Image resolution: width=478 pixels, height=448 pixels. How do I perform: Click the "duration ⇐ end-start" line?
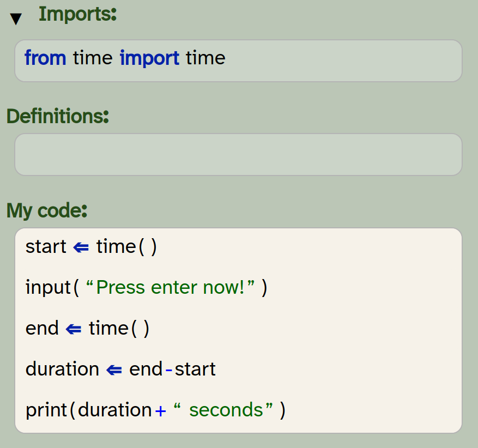click(120, 369)
